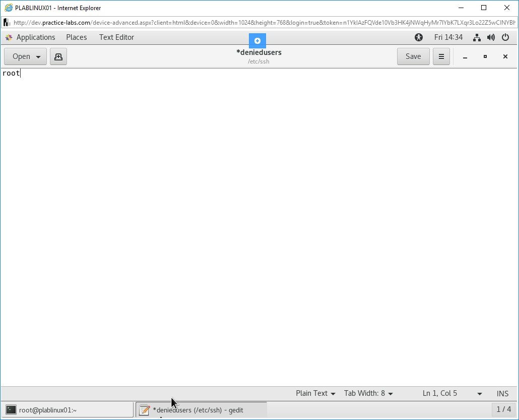This screenshot has height=420, width=519.
Task: Click the 1 / 4 workspace switcher
Action: 503,409
